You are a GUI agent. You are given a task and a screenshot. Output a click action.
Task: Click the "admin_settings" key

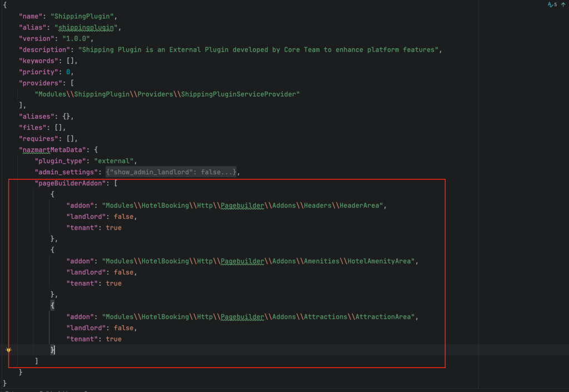point(67,172)
